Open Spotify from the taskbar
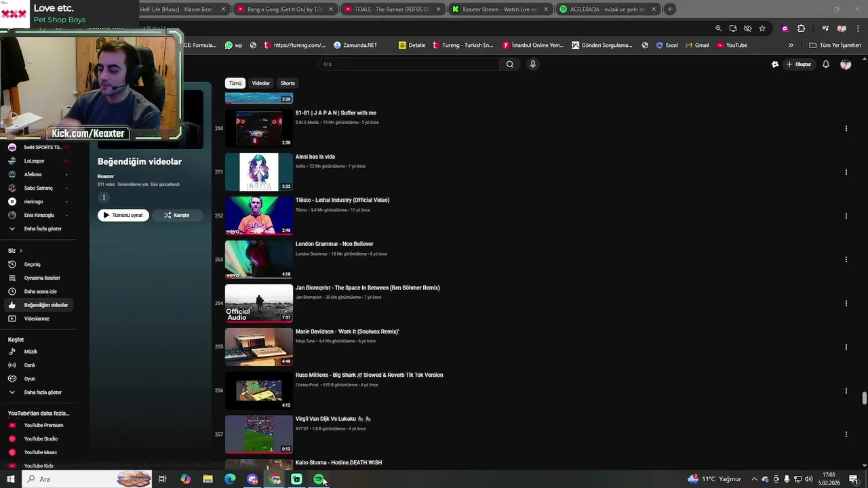 pyautogui.click(x=319, y=479)
